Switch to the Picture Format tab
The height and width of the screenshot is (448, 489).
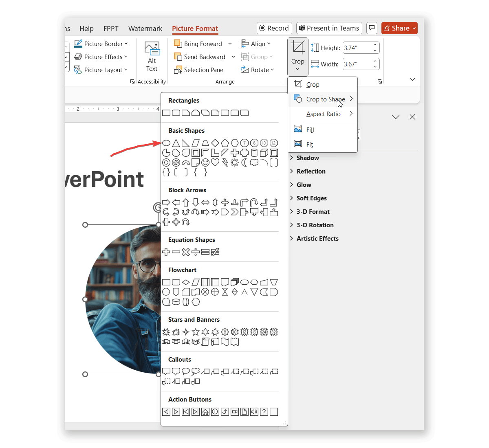(195, 29)
